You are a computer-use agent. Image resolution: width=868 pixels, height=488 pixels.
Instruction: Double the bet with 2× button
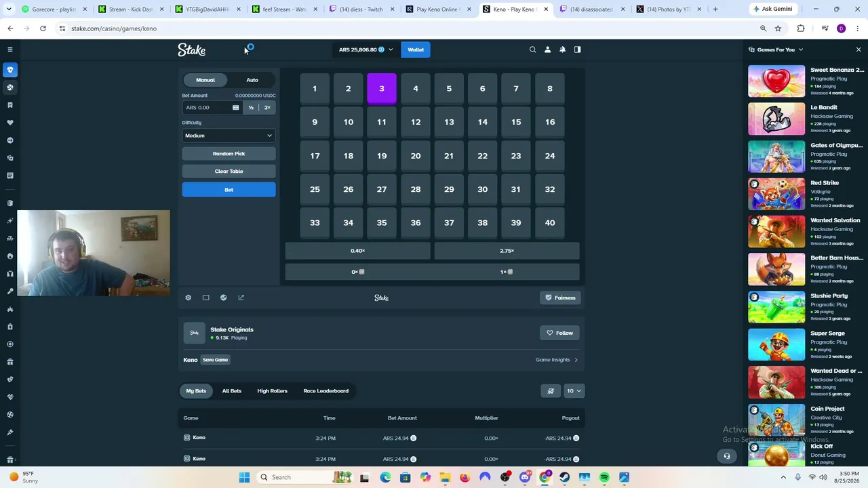267,108
